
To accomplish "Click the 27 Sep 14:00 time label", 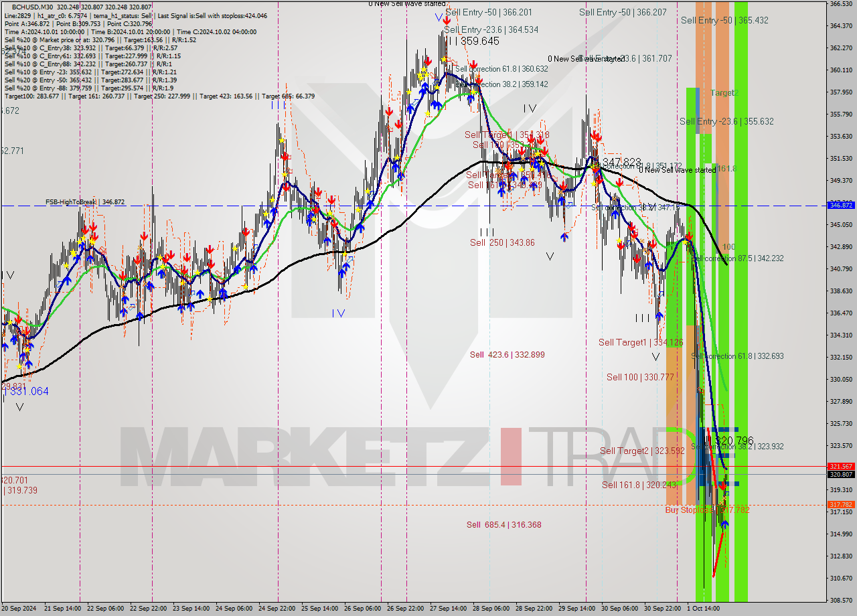I will [447, 609].
